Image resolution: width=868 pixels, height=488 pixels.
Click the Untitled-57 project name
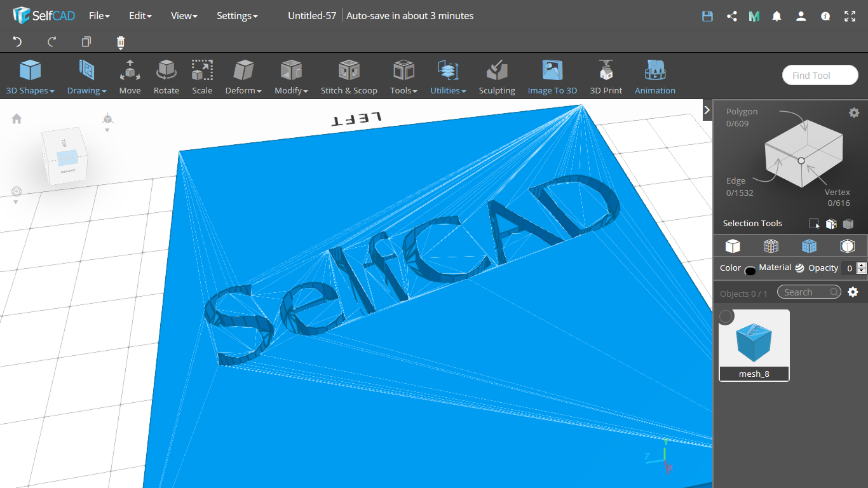312,16
